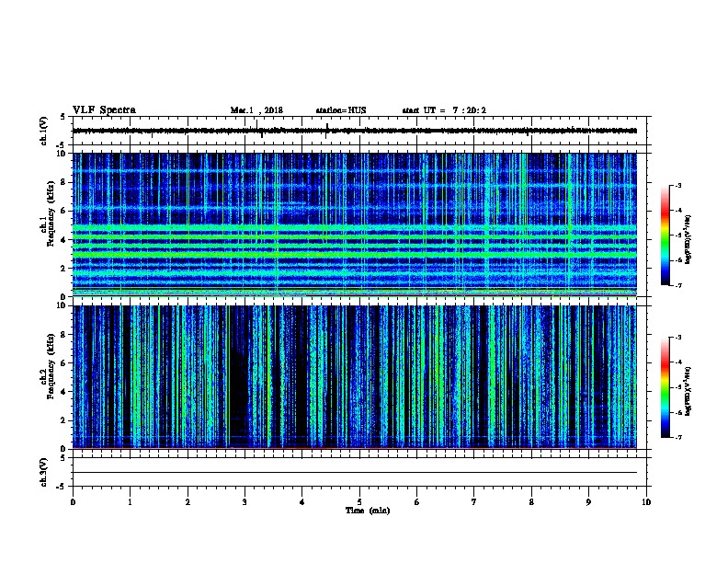Click the time axis tick label "7"
The image size is (728, 563).
coord(474,502)
